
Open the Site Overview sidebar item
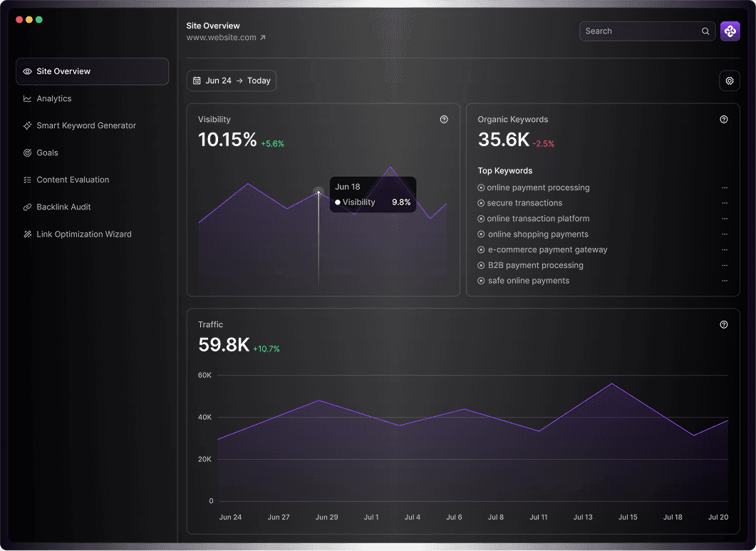click(92, 71)
